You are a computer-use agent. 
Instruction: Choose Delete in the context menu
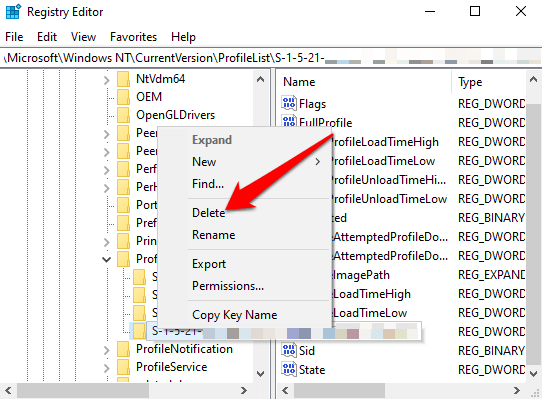click(208, 213)
